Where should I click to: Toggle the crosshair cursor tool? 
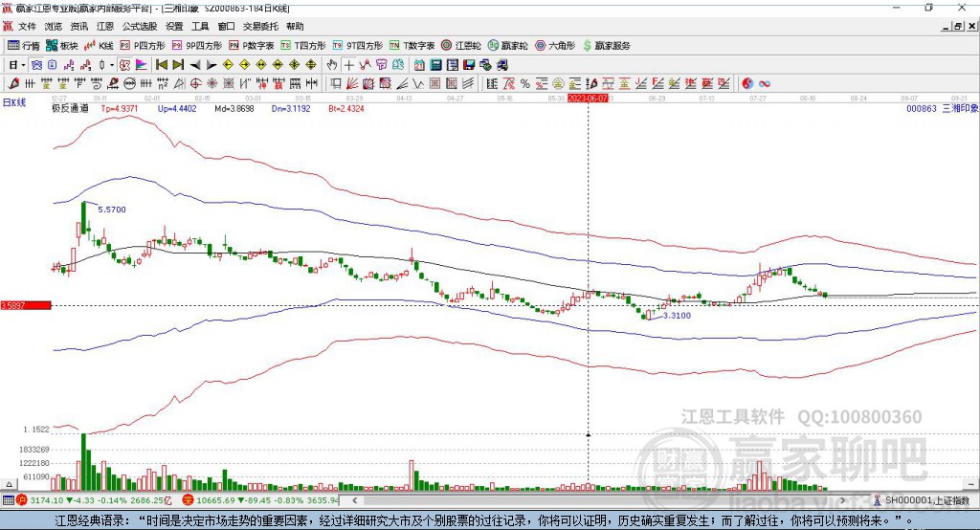(x=348, y=65)
